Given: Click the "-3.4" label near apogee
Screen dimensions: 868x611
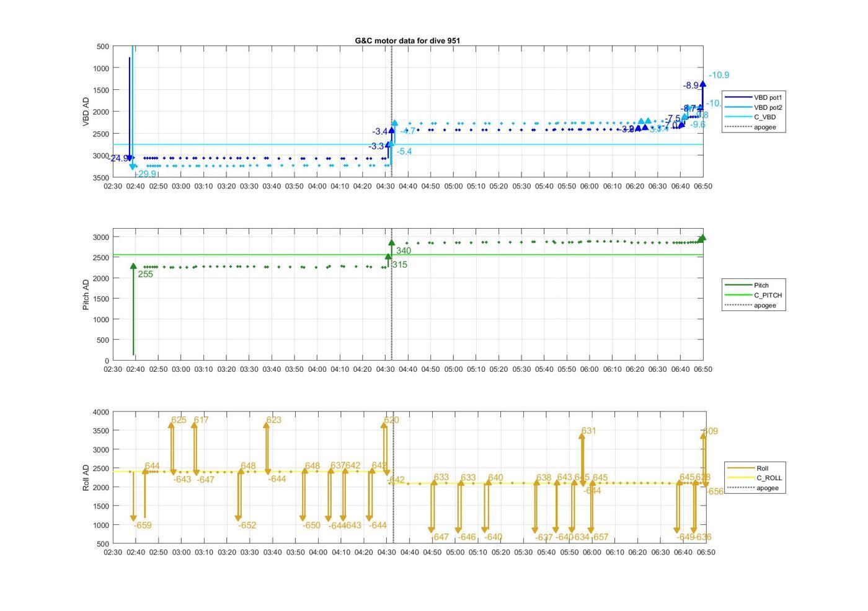Looking at the screenshot, I should [x=379, y=132].
